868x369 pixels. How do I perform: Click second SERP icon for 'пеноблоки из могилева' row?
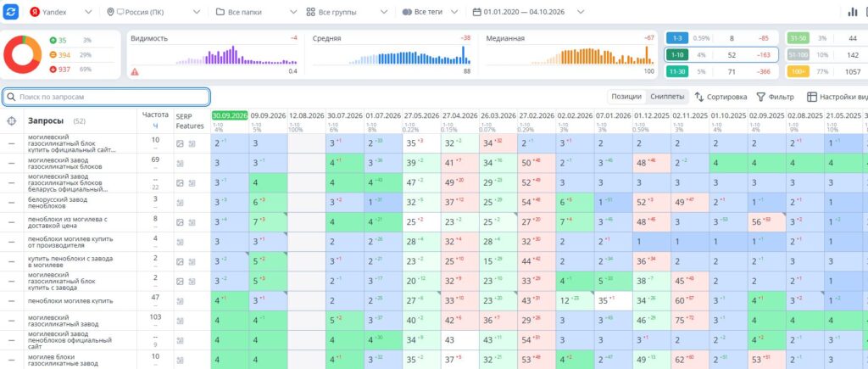[192, 222]
